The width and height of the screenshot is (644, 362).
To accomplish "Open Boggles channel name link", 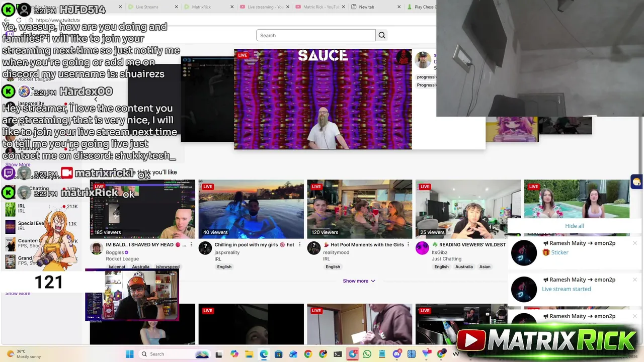I will tap(115, 252).
